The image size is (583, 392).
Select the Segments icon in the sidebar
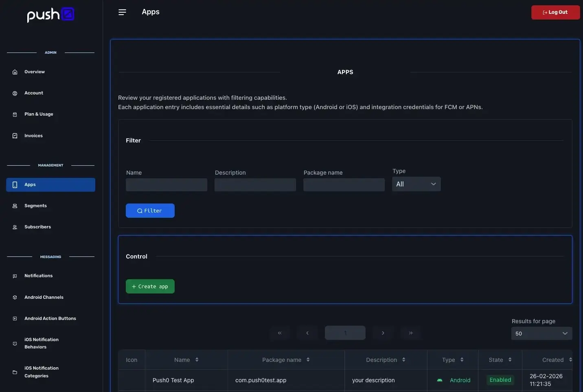point(15,206)
